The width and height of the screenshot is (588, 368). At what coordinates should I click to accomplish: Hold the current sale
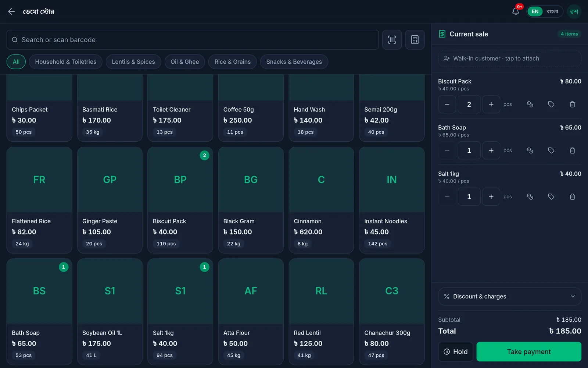coord(456,352)
